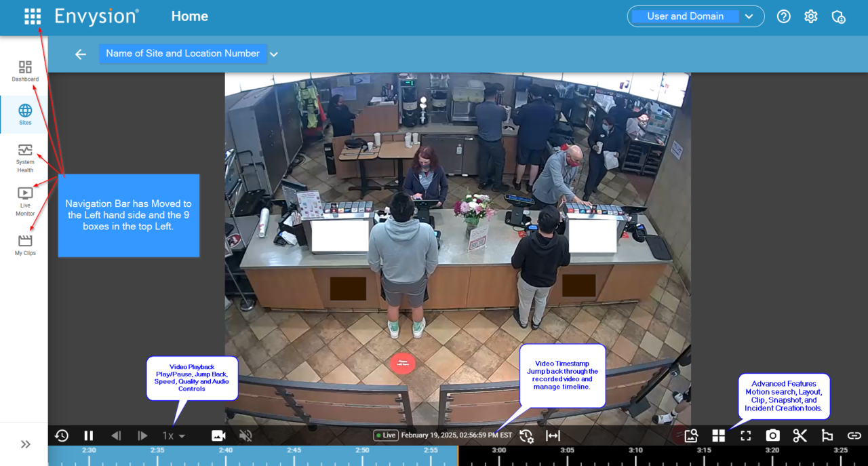The height and width of the screenshot is (466, 868).
Task: Copy link using the chain icon
Action: (854, 435)
